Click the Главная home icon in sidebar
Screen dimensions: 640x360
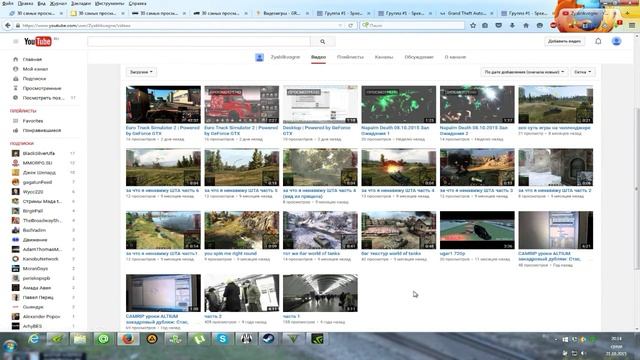click(x=16, y=59)
